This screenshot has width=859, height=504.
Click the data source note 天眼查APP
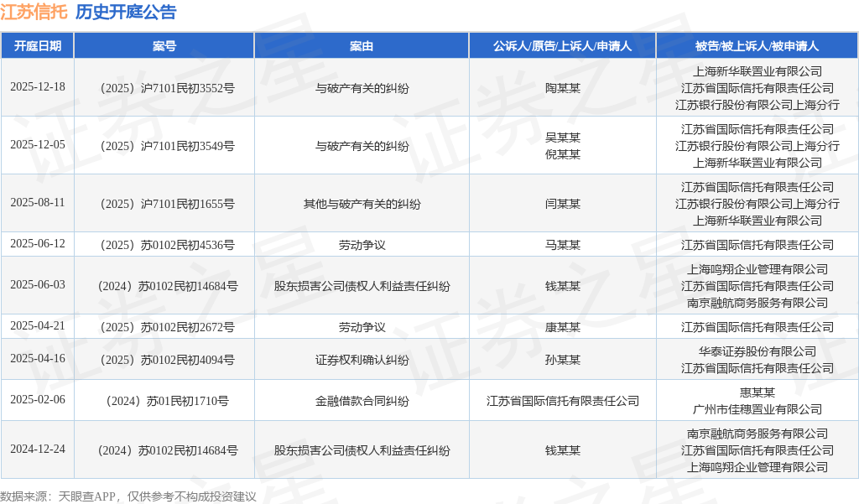click(x=86, y=496)
